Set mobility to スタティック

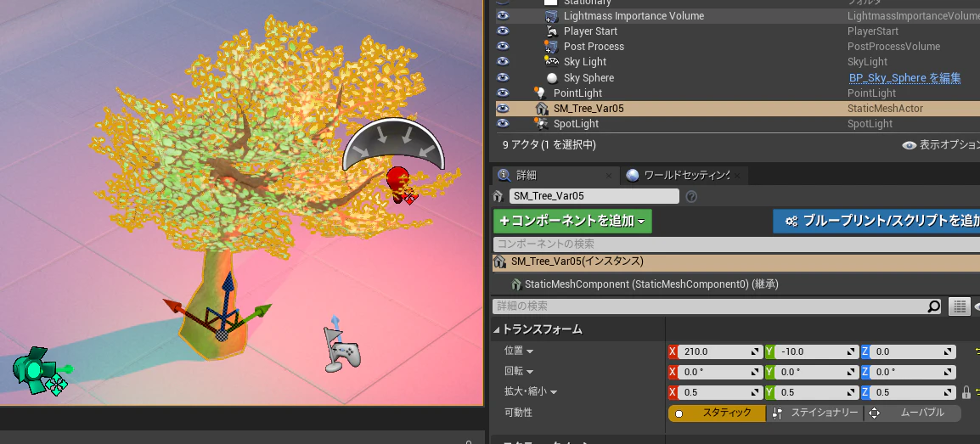tap(717, 413)
